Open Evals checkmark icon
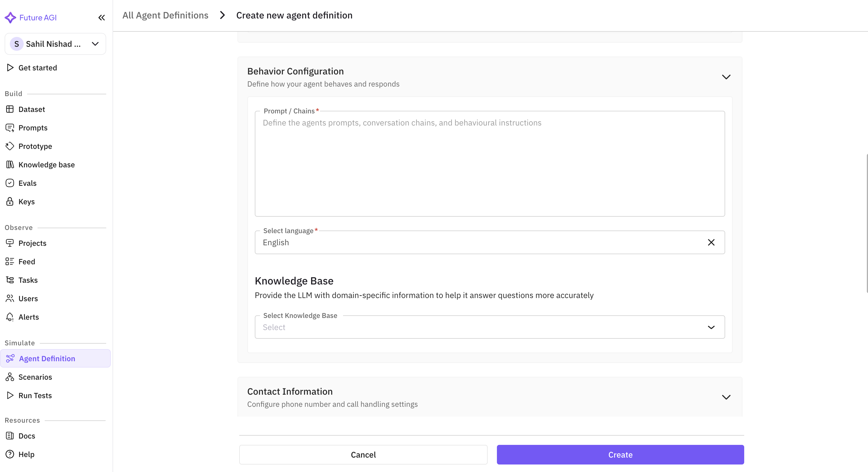The width and height of the screenshot is (868, 472). click(x=10, y=183)
